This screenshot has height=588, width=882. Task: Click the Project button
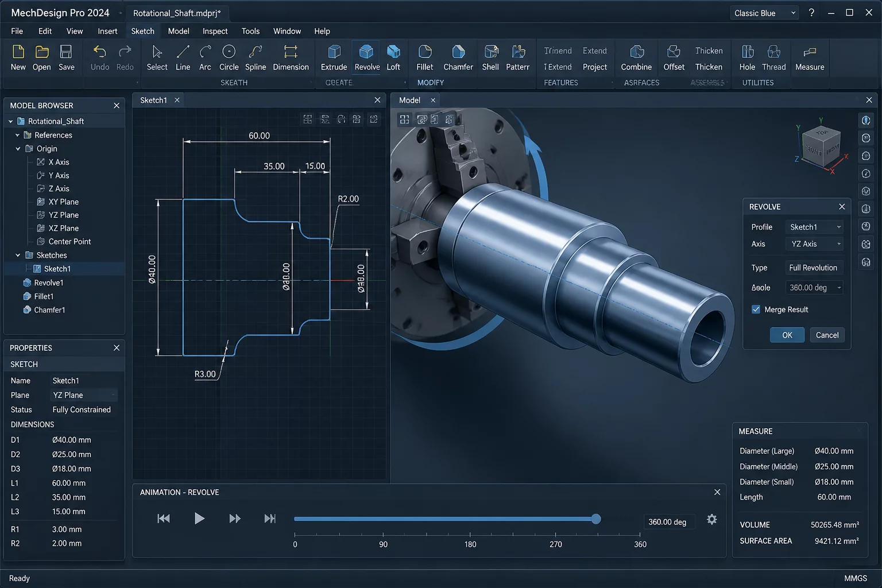594,67
